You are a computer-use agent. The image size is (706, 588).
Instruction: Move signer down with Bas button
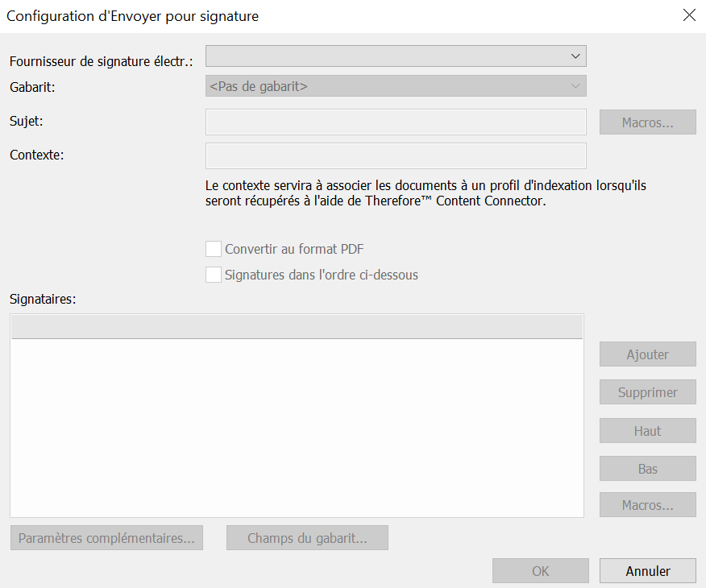tap(647, 468)
